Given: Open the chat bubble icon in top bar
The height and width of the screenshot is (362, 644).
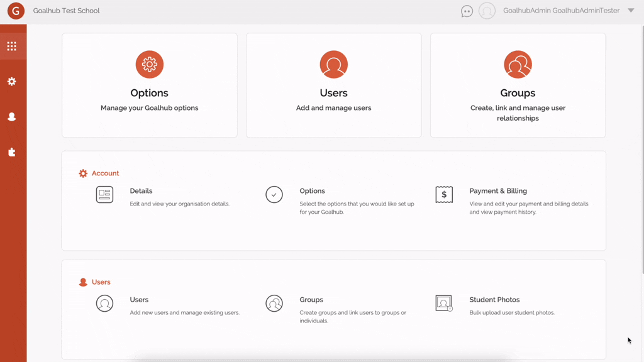Looking at the screenshot, I should pyautogui.click(x=466, y=11).
